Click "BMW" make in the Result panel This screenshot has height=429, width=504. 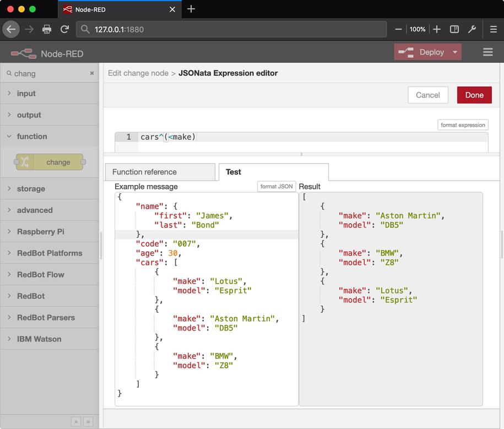pos(387,253)
